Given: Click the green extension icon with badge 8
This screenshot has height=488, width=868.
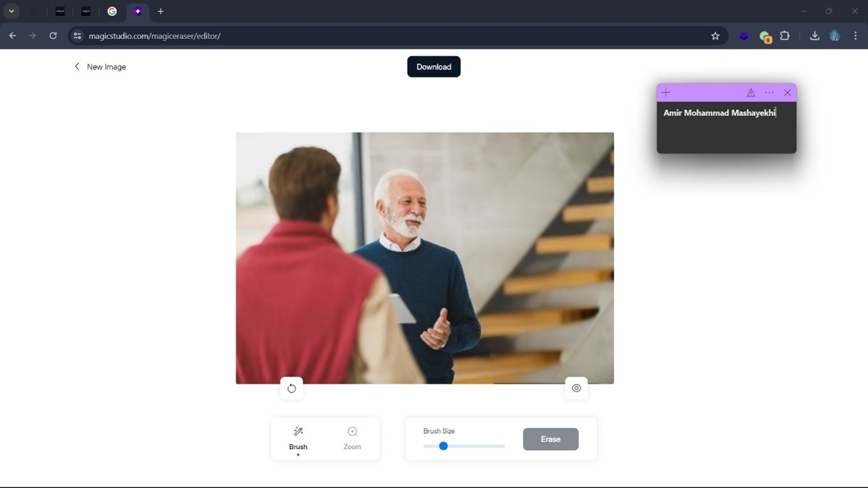Looking at the screenshot, I should point(765,36).
